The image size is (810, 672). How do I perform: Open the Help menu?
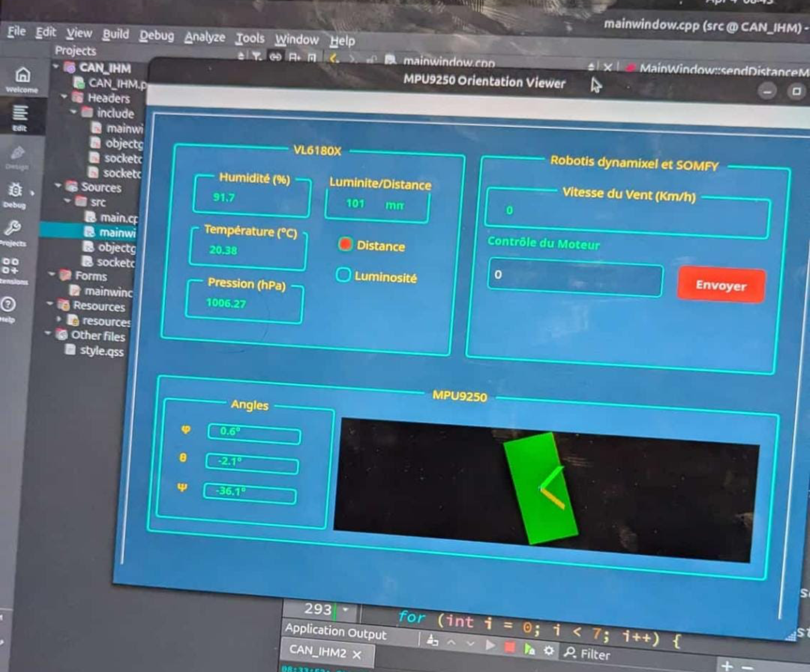(x=342, y=41)
